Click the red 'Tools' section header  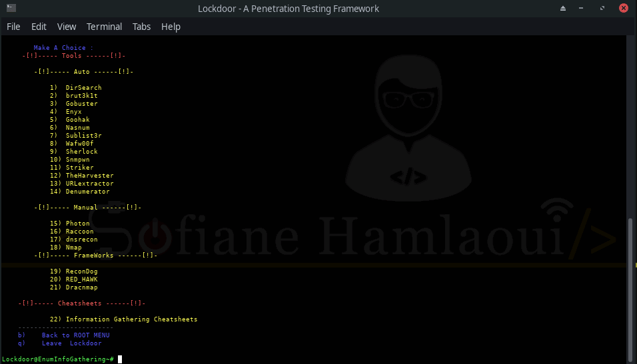pyautogui.click(x=73, y=56)
